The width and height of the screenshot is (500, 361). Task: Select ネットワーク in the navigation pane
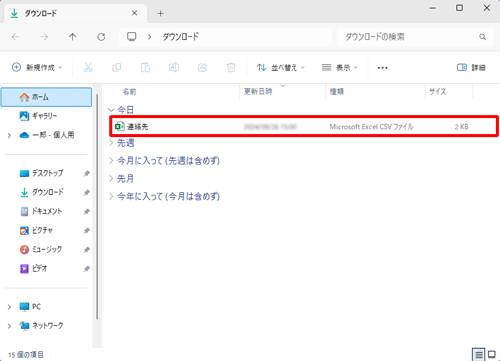click(x=41, y=326)
